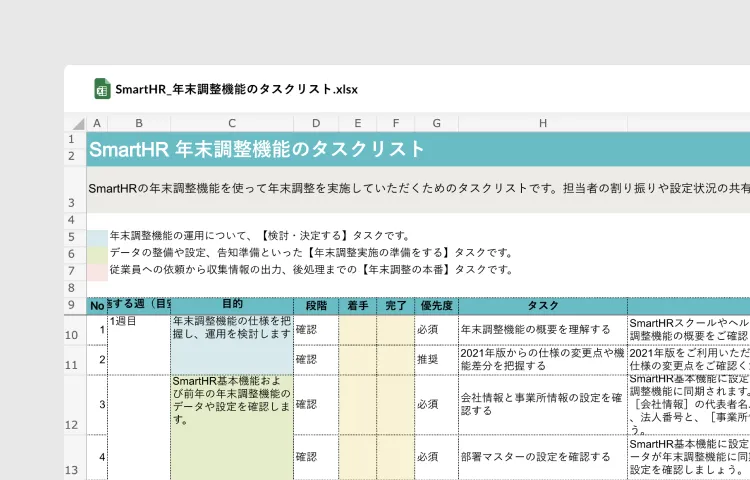Image resolution: width=750 pixels, height=480 pixels.
Task: Click the green Excel file icon
Action: click(x=101, y=89)
